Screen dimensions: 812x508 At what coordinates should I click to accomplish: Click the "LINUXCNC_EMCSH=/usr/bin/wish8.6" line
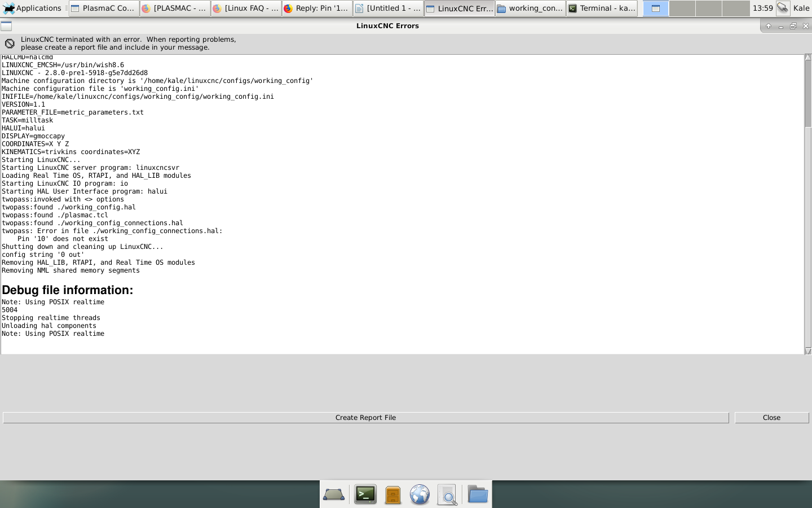click(63, 65)
